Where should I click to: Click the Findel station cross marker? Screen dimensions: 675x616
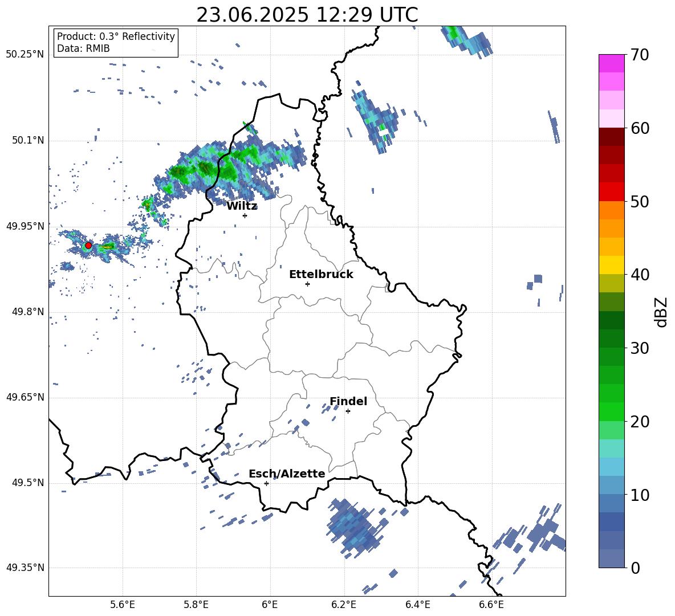pyautogui.click(x=348, y=411)
